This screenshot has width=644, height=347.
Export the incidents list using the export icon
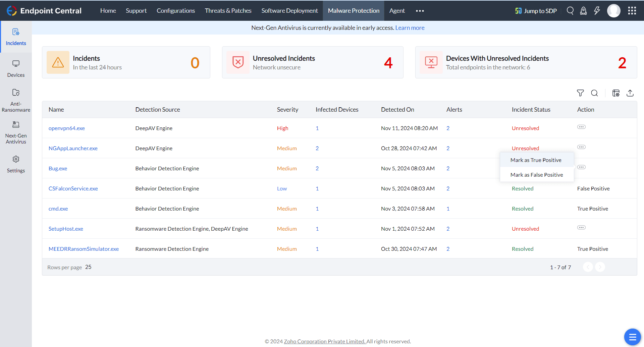[630, 93]
